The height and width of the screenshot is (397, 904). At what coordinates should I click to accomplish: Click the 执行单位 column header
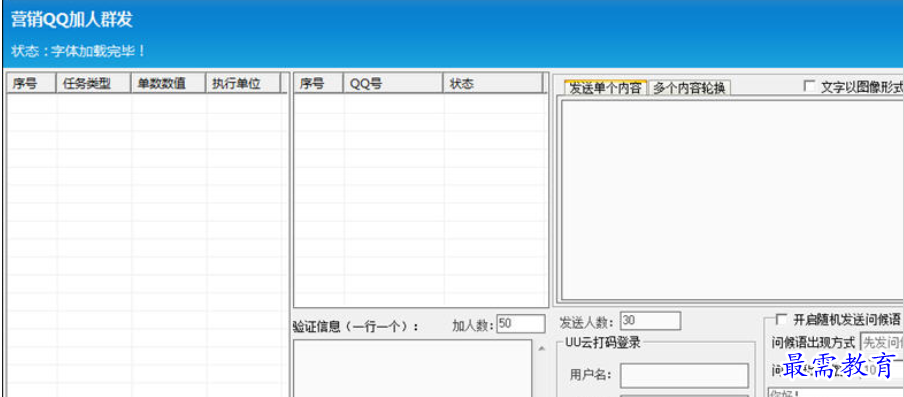tap(243, 84)
